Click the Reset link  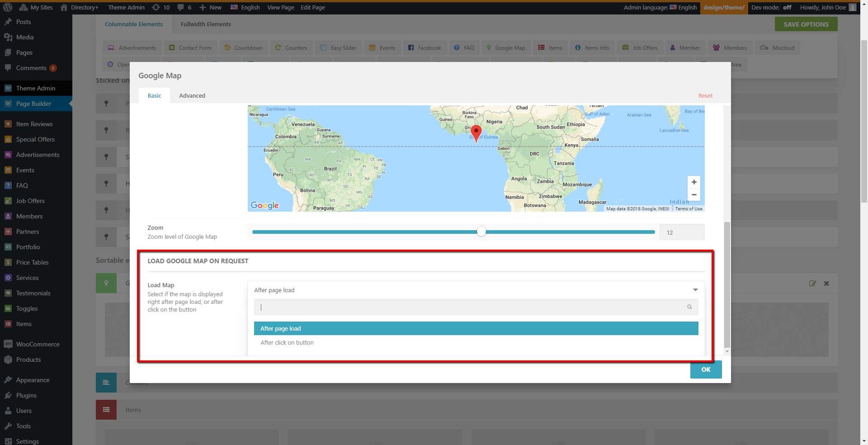point(705,95)
